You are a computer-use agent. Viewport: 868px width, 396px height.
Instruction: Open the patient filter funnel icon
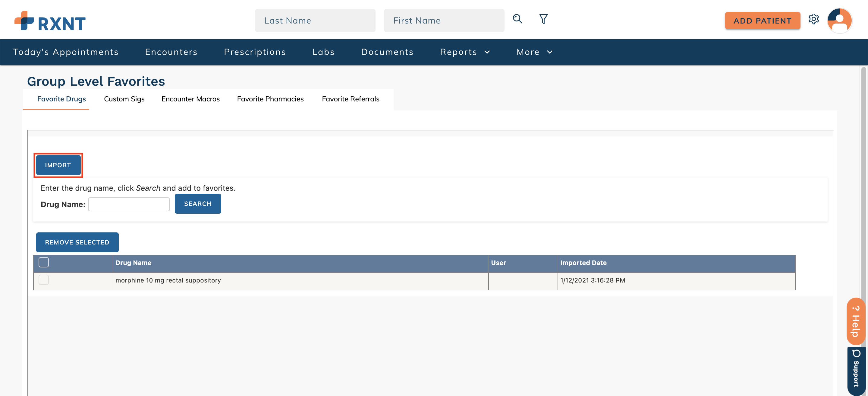[543, 19]
